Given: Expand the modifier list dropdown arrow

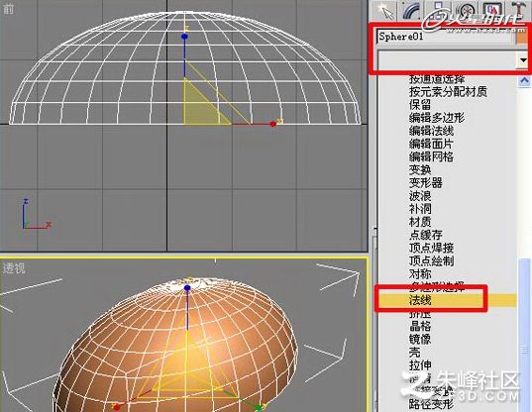Looking at the screenshot, I should 523,61.
